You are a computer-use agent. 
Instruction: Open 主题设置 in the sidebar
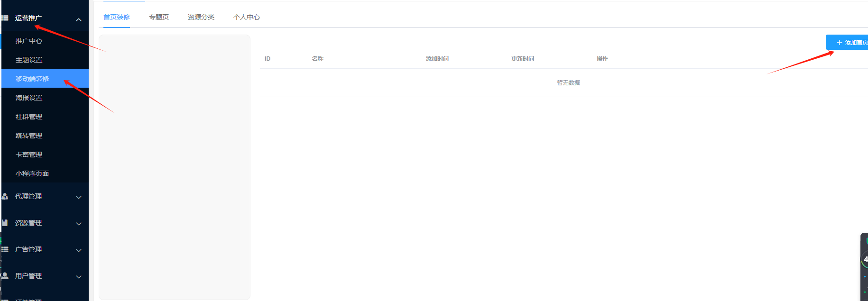click(x=45, y=60)
